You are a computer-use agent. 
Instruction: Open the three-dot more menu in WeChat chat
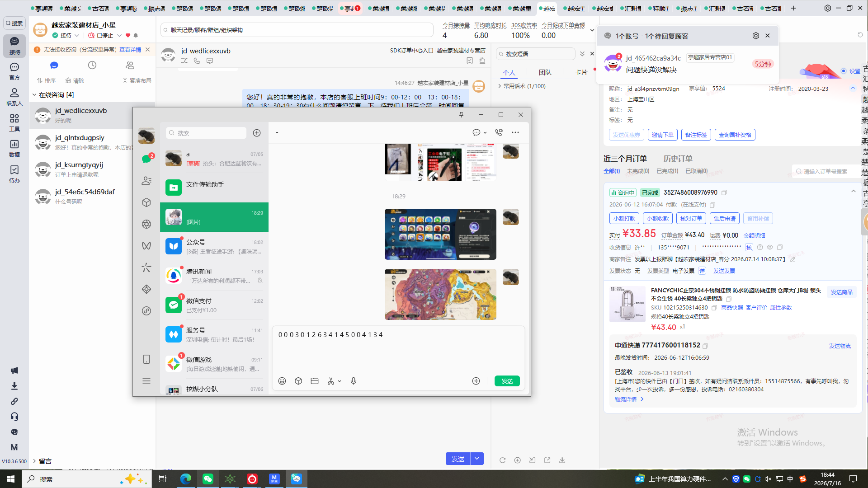515,132
